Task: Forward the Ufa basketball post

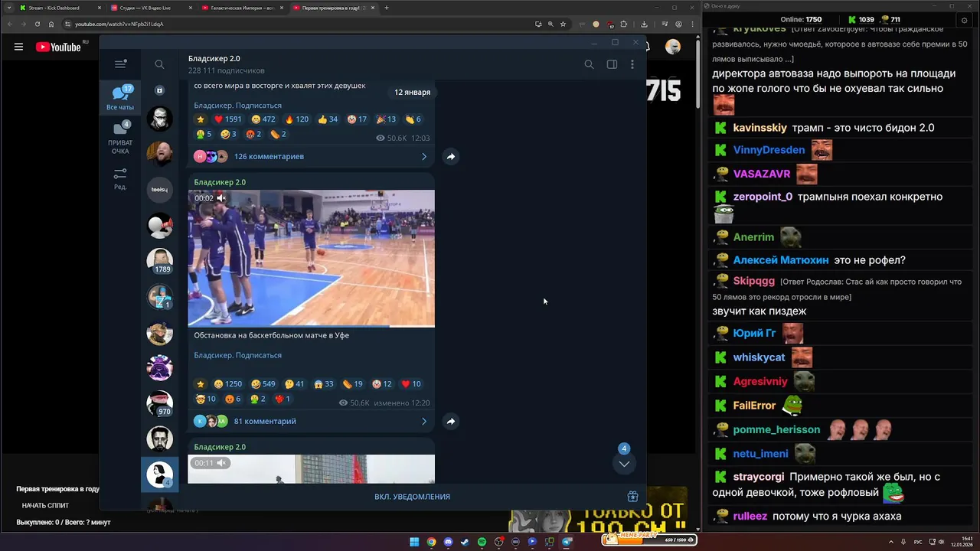Action: (451, 421)
